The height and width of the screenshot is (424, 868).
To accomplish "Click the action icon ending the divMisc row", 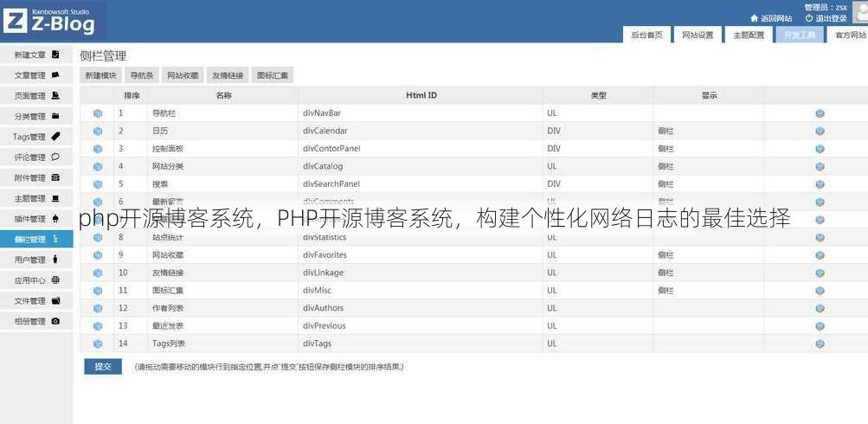I will (820, 291).
